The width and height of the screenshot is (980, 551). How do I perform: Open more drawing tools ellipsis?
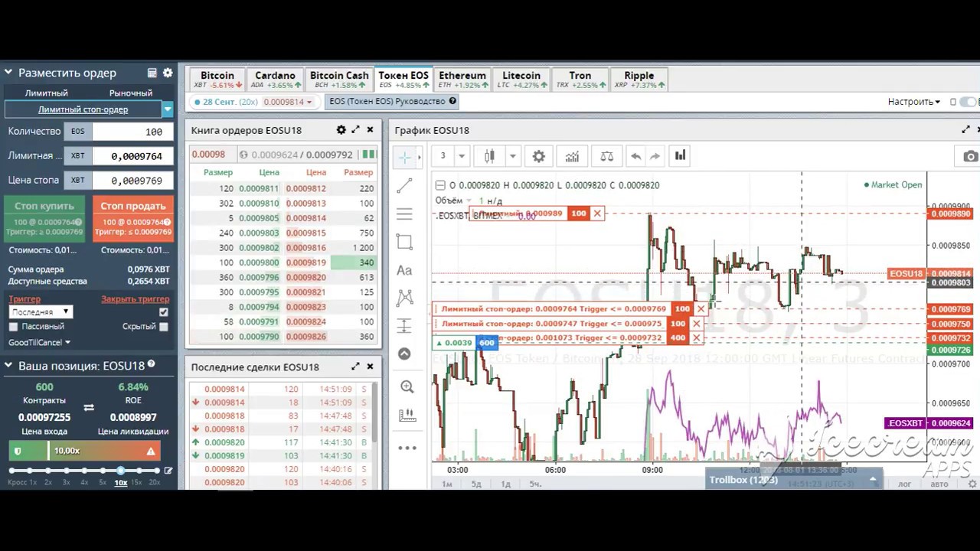pos(407,448)
